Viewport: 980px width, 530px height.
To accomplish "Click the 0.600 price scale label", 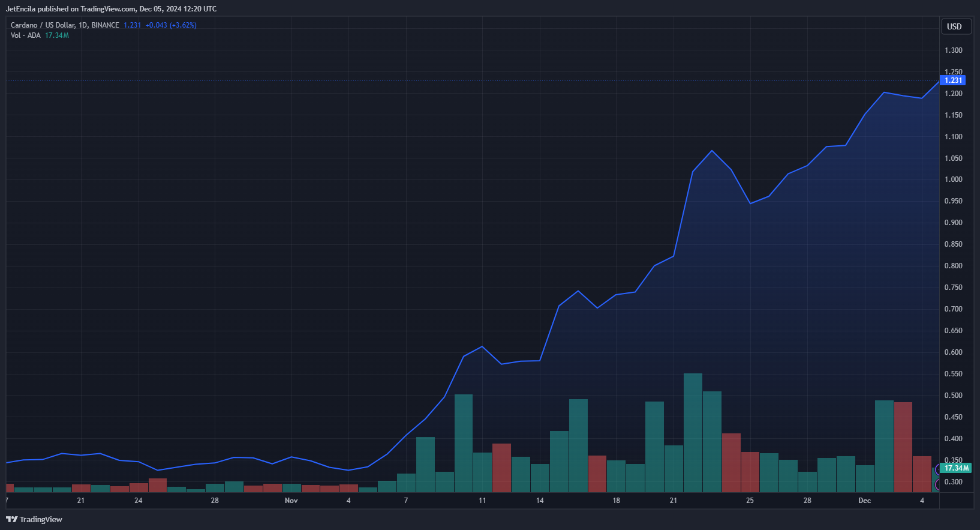I will (953, 352).
